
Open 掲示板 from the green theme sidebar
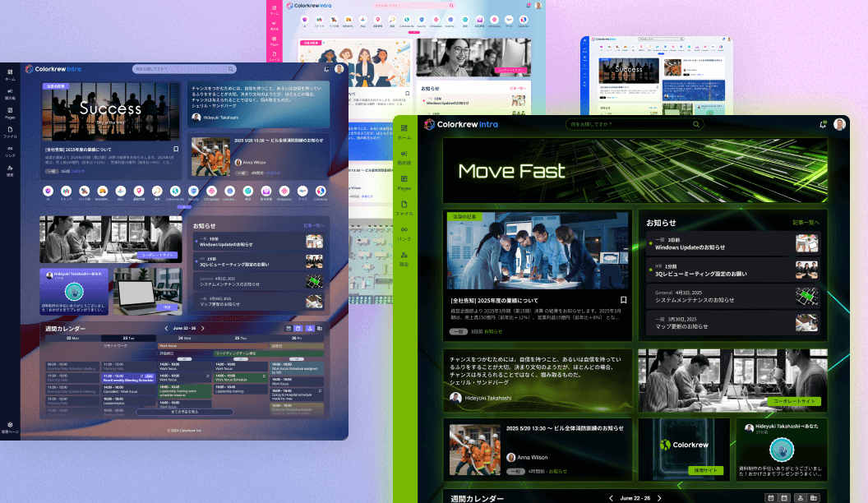pyautogui.click(x=404, y=155)
